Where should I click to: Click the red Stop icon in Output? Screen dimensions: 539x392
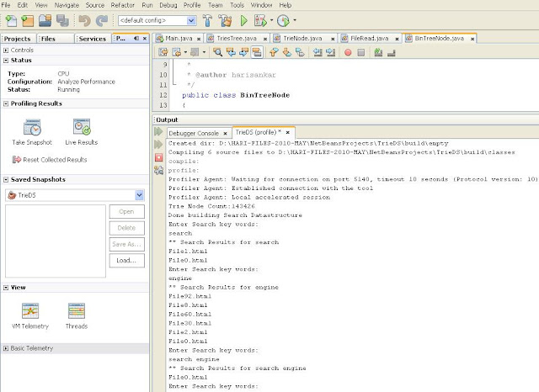[x=159, y=157]
